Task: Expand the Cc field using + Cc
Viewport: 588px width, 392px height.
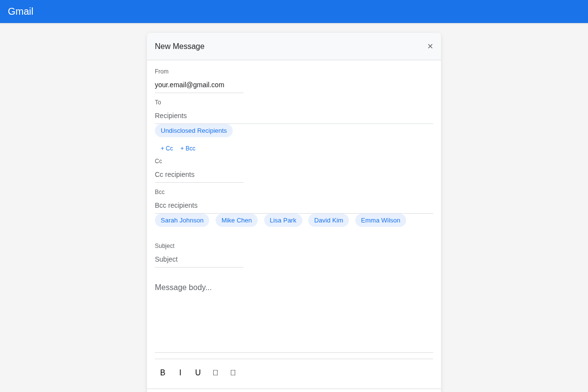Action: [167, 148]
